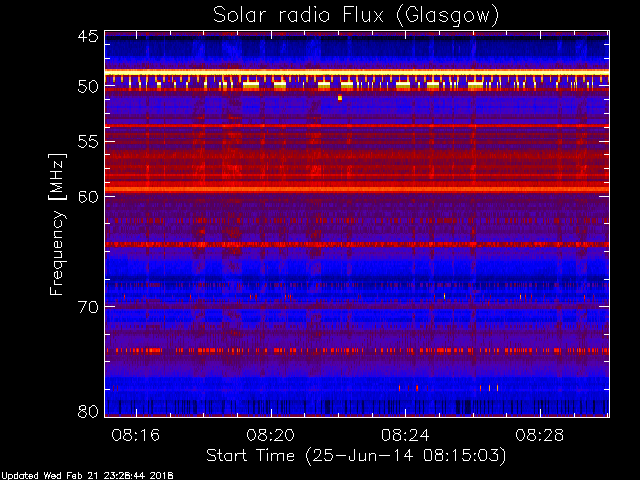This screenshot has height=480, width=640.
Task: Click the '80' frequency axis label
Action: tap(88, 411)
